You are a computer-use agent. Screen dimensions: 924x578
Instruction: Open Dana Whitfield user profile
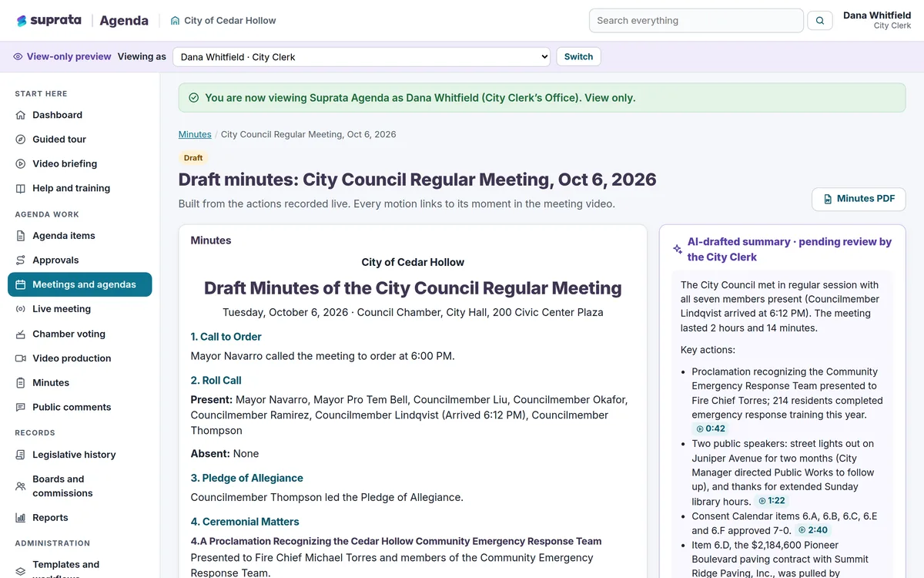pos(877,20)
